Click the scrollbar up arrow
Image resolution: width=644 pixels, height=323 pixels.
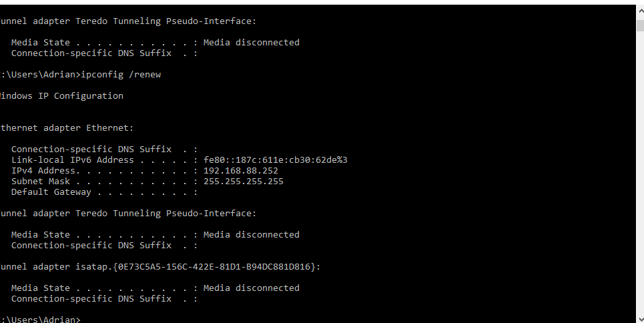tap(639, 9)
